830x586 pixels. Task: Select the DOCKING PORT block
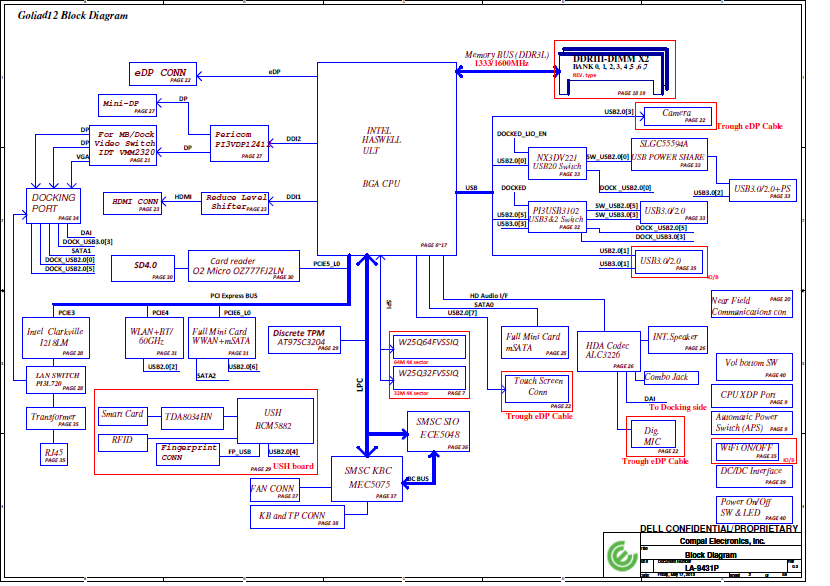53,206
